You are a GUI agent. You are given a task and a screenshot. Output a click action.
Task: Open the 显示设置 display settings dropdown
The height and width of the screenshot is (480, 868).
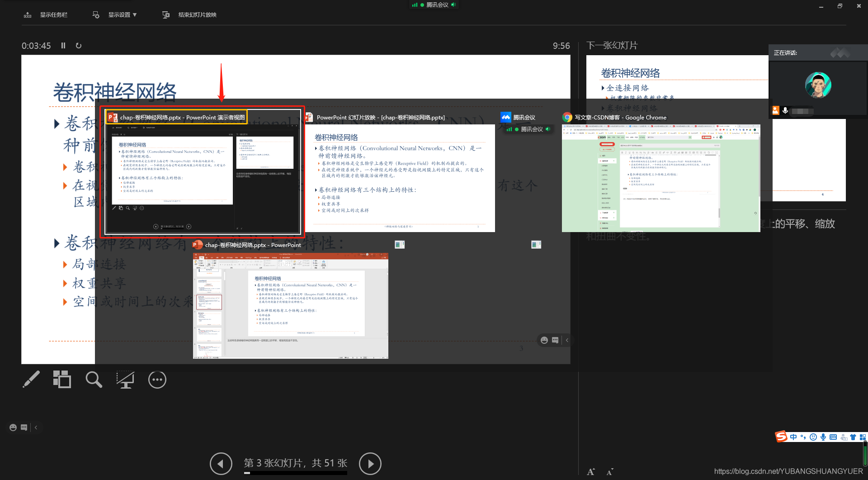(114, 15)
